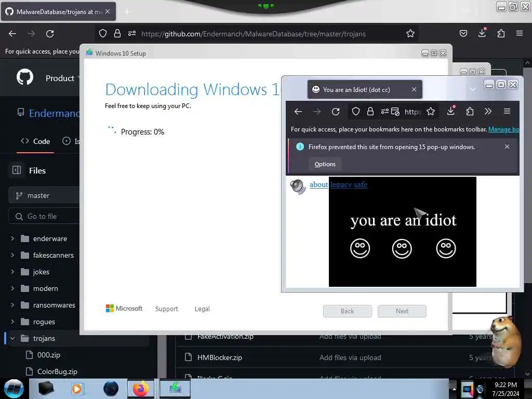Image resolution: width=532 pixels, height=399 pixels.
Task: Click the Go to file search field
Action: (44, 216)
